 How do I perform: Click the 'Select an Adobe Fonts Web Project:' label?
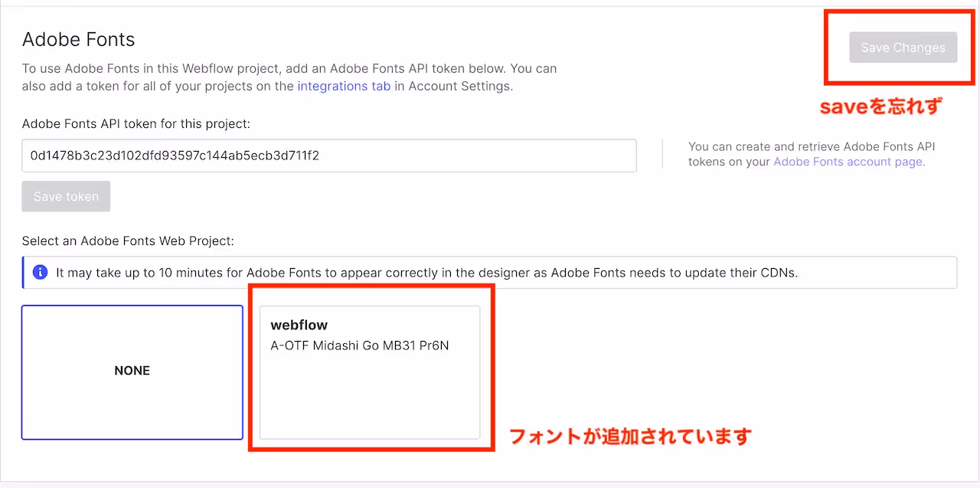tap(128, 241)
